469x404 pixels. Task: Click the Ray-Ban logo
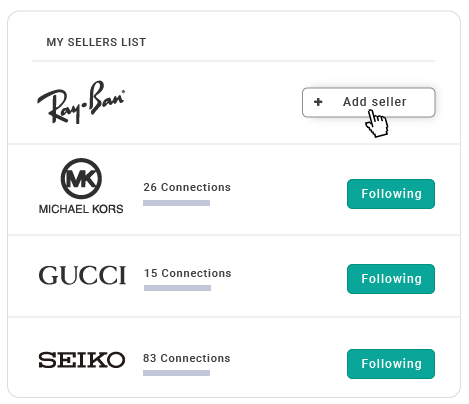(x=81, y=102)
